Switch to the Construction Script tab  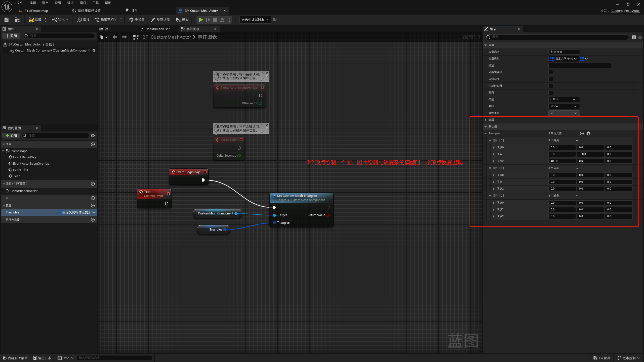pyautogui.click(x=157, y=29)
